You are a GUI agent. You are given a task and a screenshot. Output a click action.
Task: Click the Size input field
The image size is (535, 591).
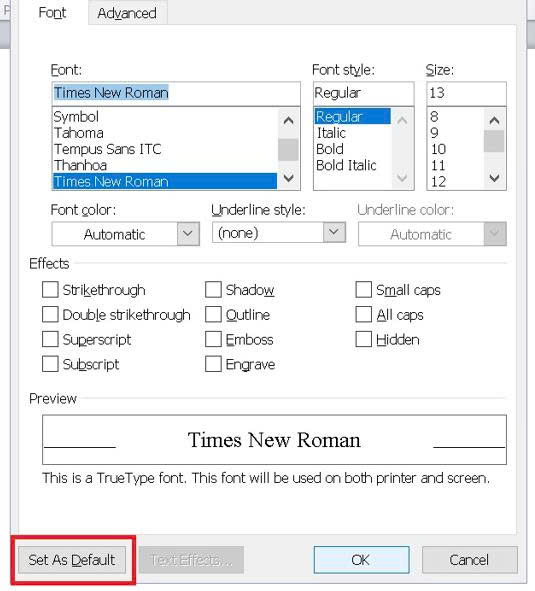click(466, 93)
